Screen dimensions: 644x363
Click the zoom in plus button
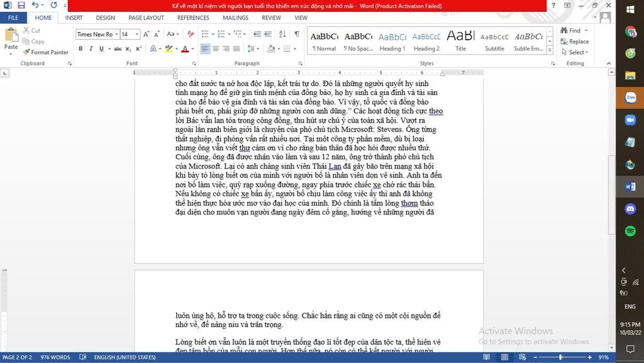[x=590, y=357]
